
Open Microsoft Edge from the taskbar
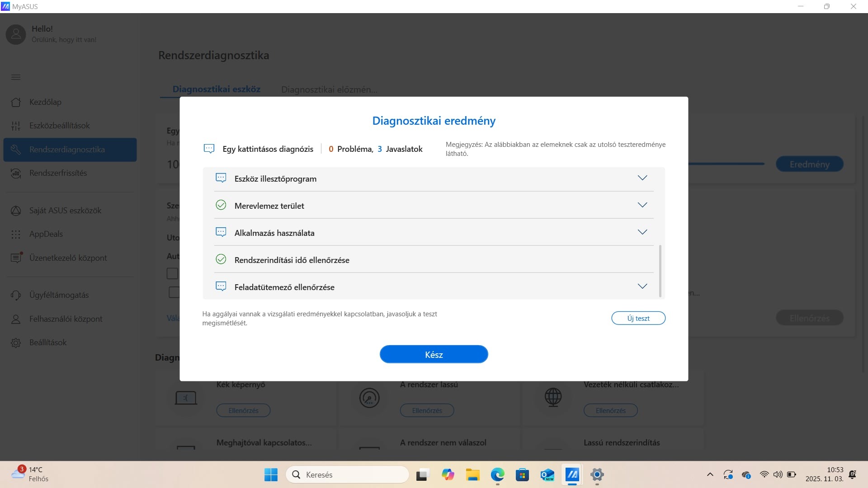(497, 474)
